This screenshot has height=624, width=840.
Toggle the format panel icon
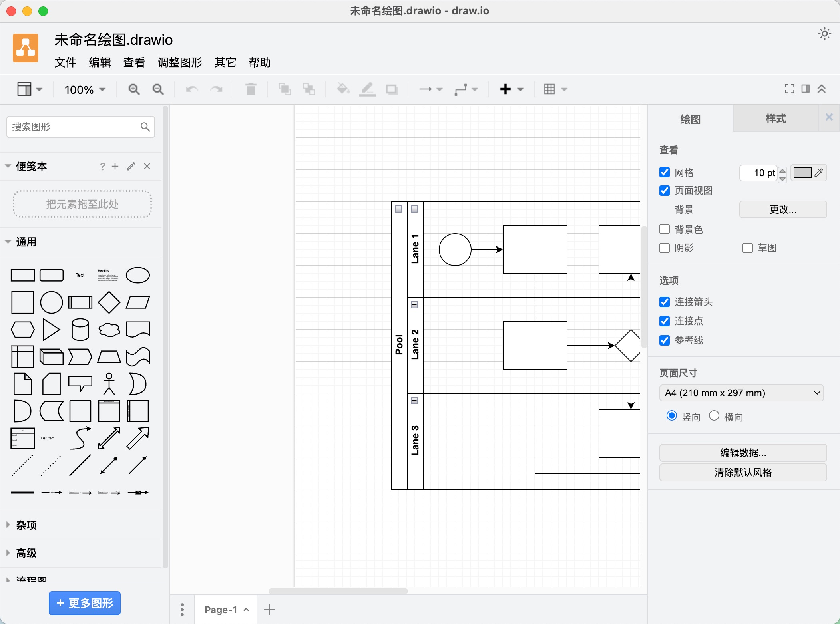pos(806,89)
